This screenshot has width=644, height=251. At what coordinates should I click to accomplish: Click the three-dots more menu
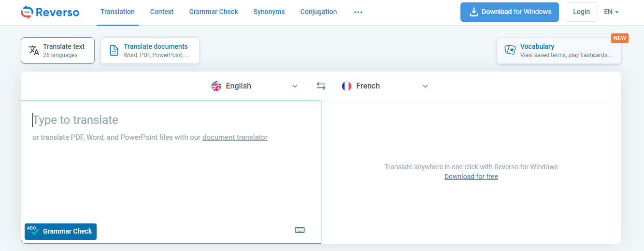pyautogui.click(x=358, y=12)
